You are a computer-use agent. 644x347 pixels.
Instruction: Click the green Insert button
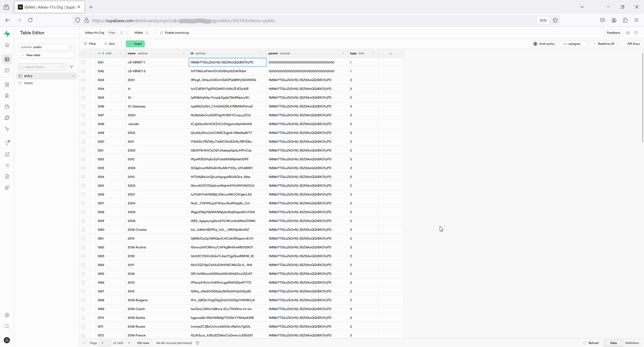(135, 44)
